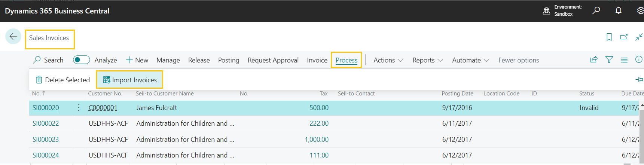Sort by Location Code column header
The image size is (644, 165).
click(501, 94)
